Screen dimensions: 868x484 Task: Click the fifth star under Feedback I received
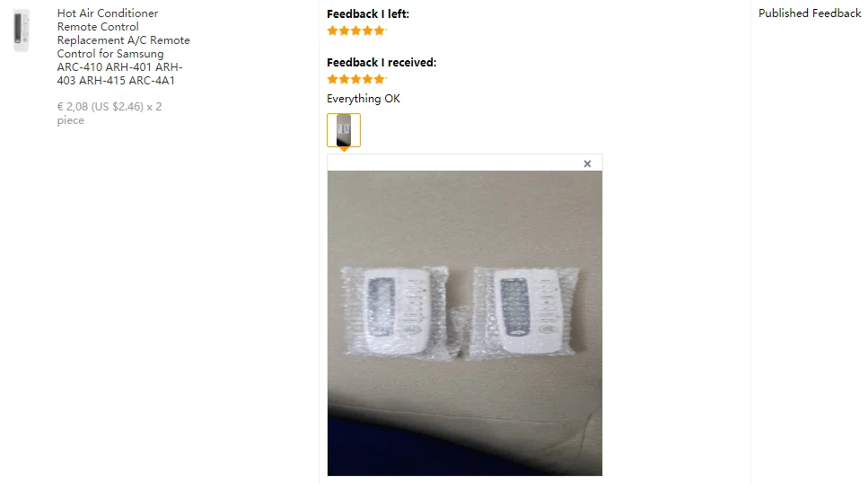click(x=379, y=79)
